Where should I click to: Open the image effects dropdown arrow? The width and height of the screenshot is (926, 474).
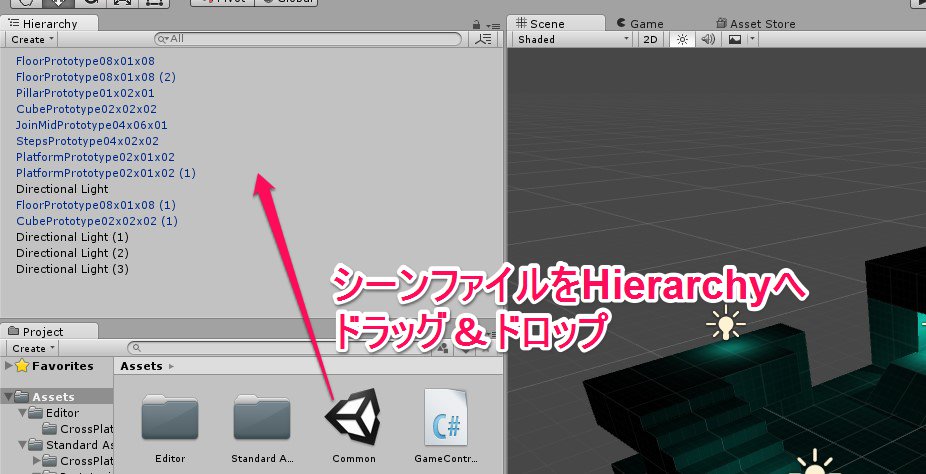coord(752,40)
